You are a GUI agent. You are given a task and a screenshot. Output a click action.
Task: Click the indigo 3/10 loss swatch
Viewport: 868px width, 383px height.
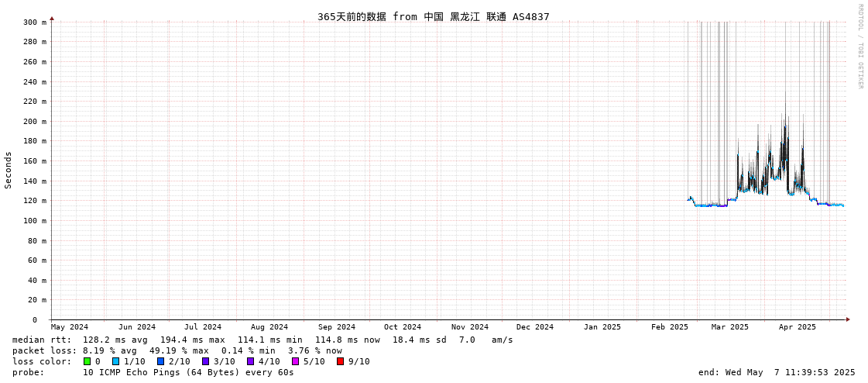(205, 361)
